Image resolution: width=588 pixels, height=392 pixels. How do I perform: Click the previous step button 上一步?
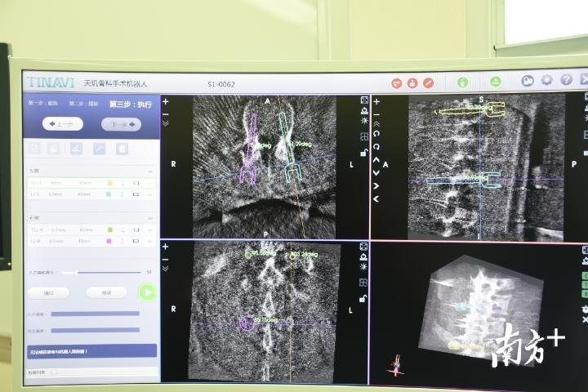pyautogui.click(x=63, y=124)
